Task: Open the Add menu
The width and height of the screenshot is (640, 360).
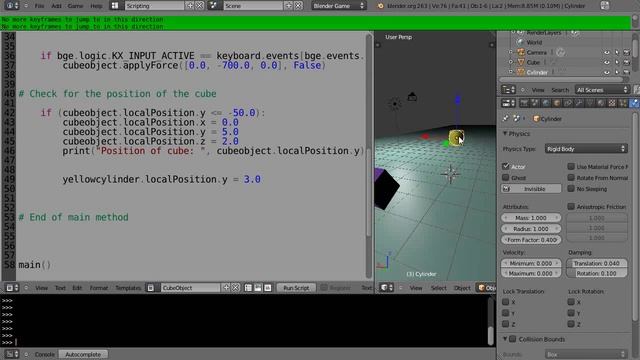Action: point(56,6)
